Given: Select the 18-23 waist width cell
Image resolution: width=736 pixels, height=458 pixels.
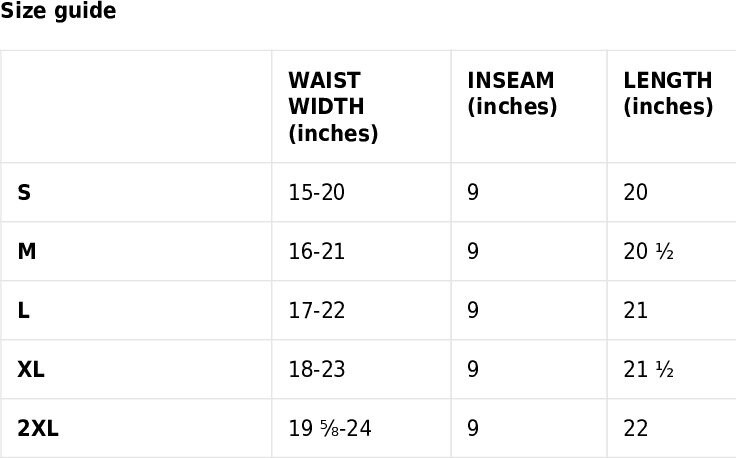Looking at the screenshot, I should tap(361, 370).
